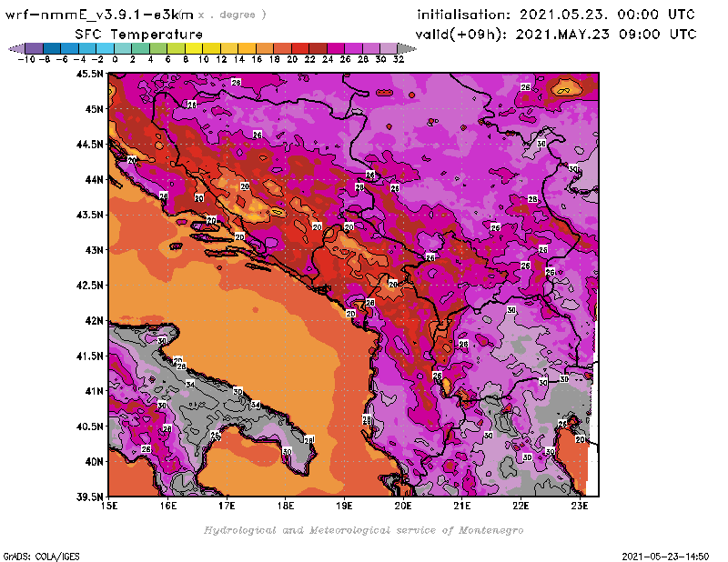Click the green swatch between 4 and 6
Viewport: 728px width, 562px height.
coord(157,48)
